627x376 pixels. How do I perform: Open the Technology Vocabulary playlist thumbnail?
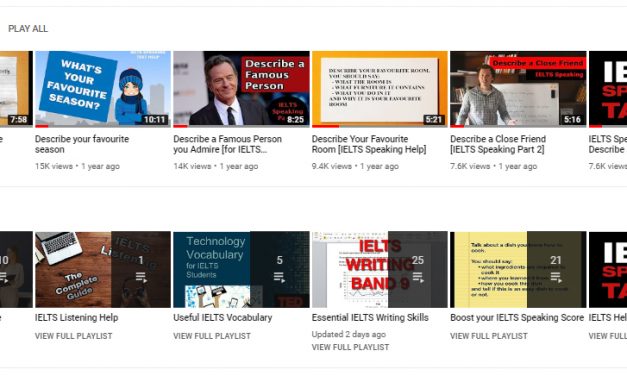click(x=241, y=269)
